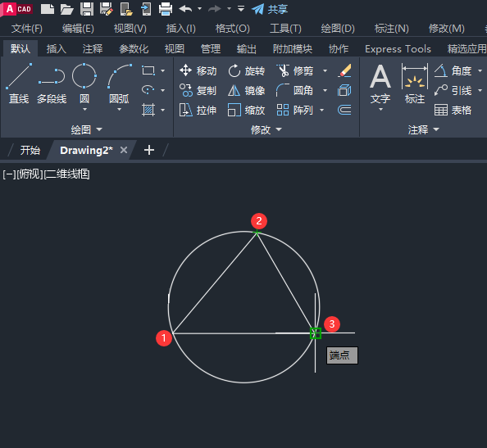Activate the Move (移动) command
487x448 pixels.
[x=198, y=70]
